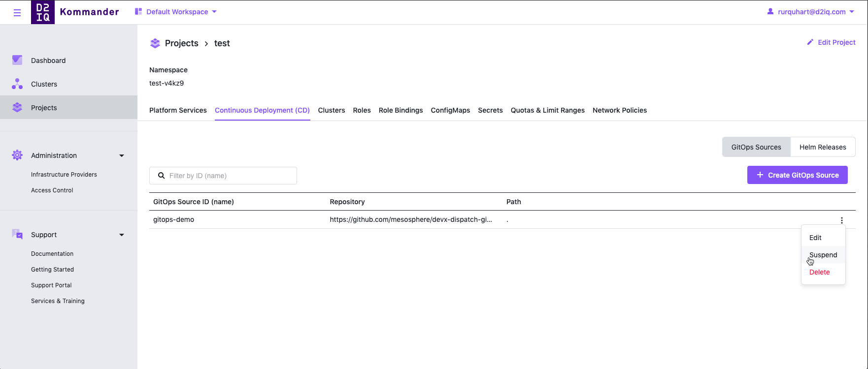
Task: Open Documentation link
Action: pos(52,254)
